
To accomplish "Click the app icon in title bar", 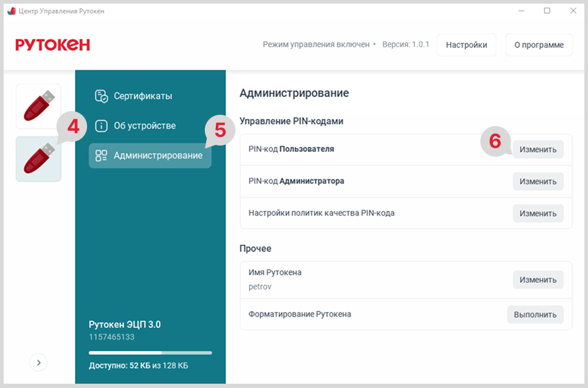I will 10,11.
